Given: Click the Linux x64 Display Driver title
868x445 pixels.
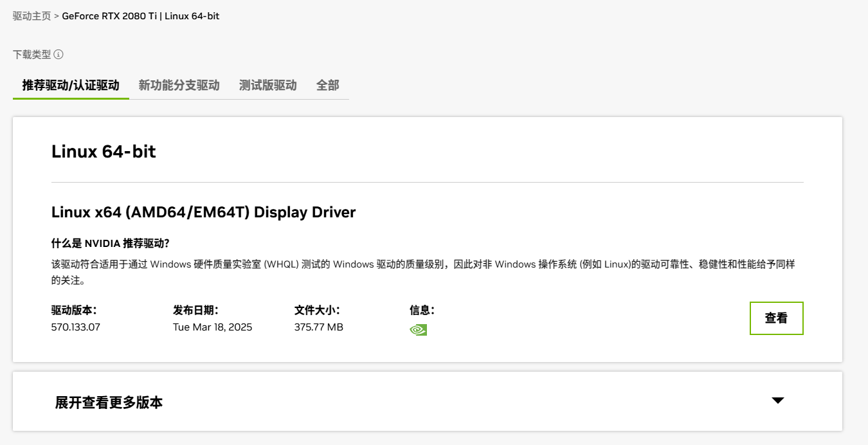Looking at the screenshot, I should coord(203,212).
